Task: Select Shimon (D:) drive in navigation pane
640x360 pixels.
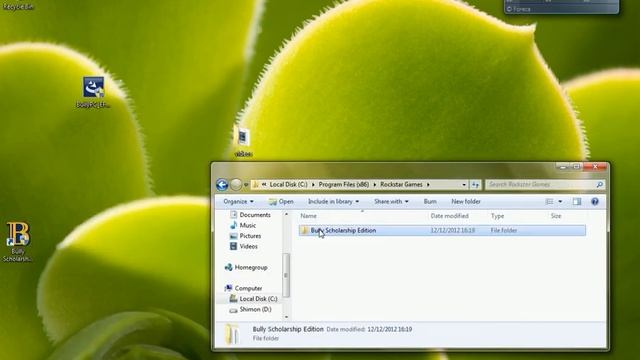Action: tap(250, 309)
